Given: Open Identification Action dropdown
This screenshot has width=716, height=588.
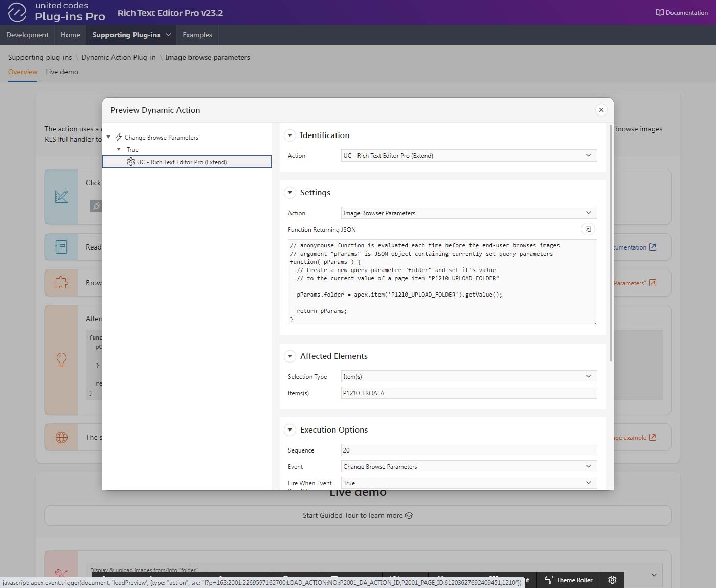Looking at the screenshot, I should coord(469,155).
